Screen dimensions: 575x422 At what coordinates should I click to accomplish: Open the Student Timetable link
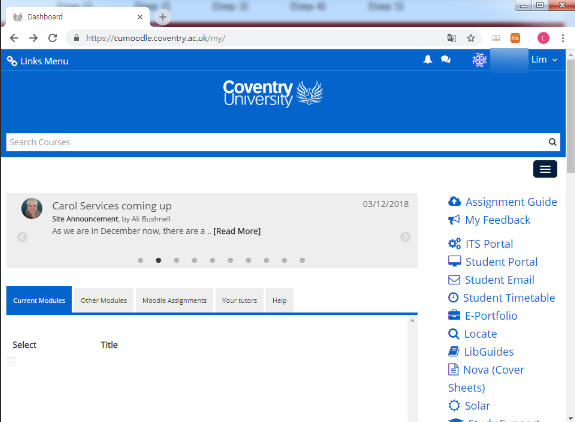point(509,298)
